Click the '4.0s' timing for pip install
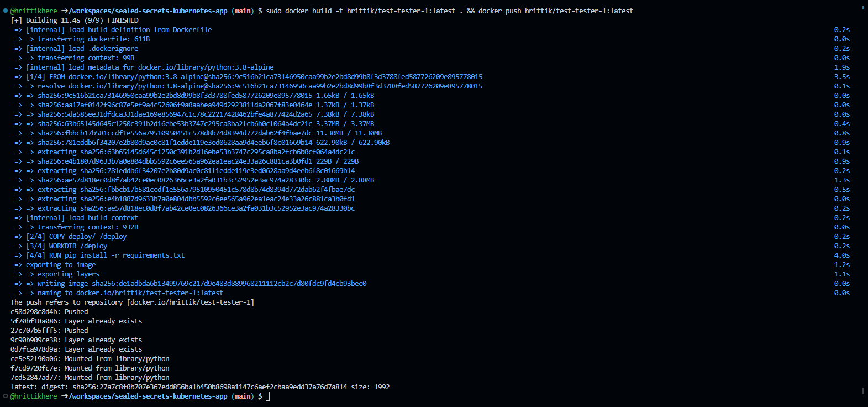Image resolution: width=868 pixels, height=407 pixels. click(x=842, y=255)
